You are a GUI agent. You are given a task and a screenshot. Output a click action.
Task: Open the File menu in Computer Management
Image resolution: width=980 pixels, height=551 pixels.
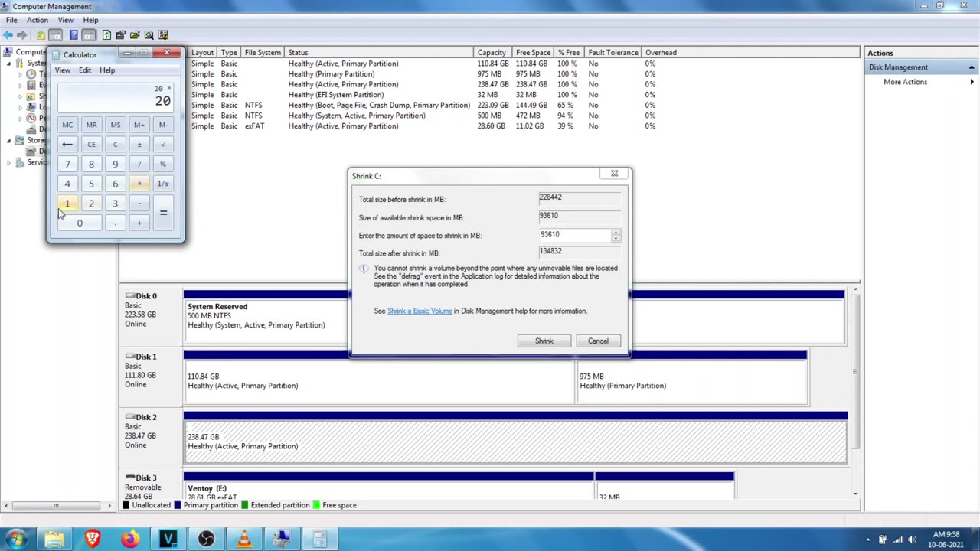(11, 20)
